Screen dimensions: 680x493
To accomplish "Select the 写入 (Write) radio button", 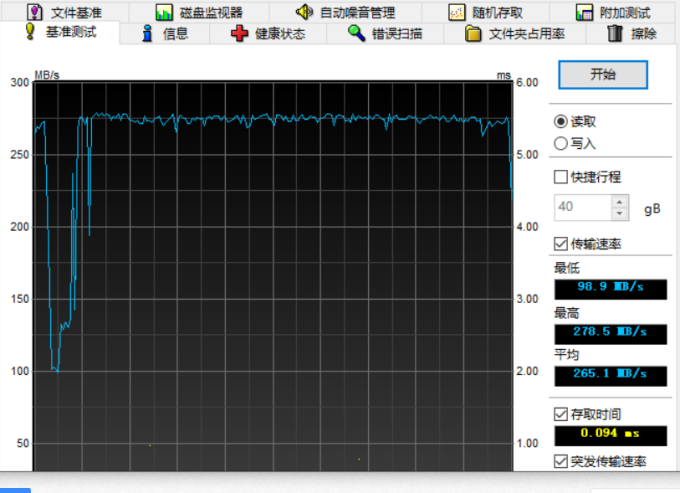I will (x=561, y=143).
